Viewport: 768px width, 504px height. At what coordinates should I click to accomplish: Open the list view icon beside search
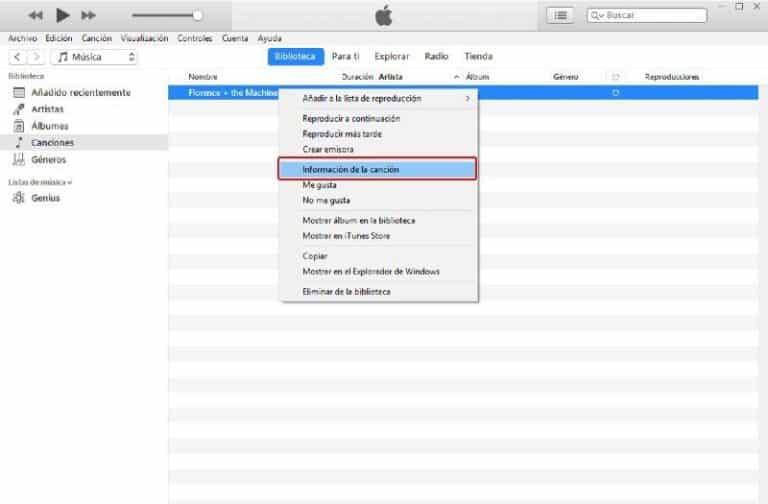560,15
